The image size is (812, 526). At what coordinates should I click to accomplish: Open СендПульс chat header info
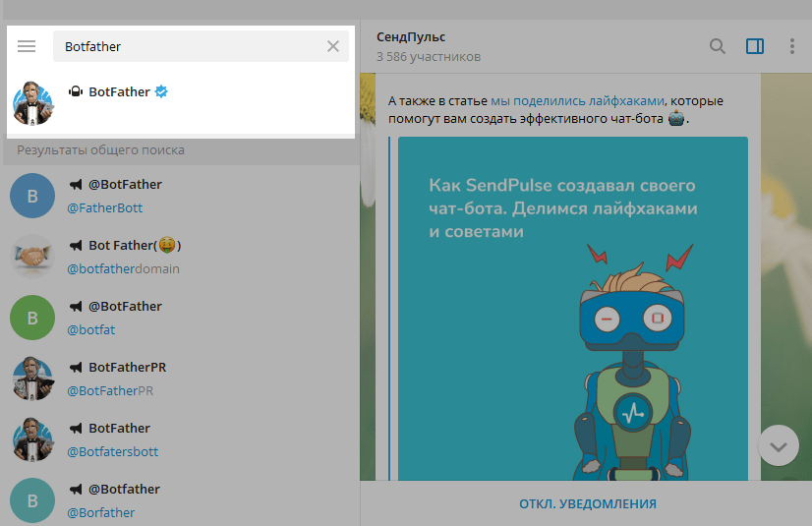(429, 46)
